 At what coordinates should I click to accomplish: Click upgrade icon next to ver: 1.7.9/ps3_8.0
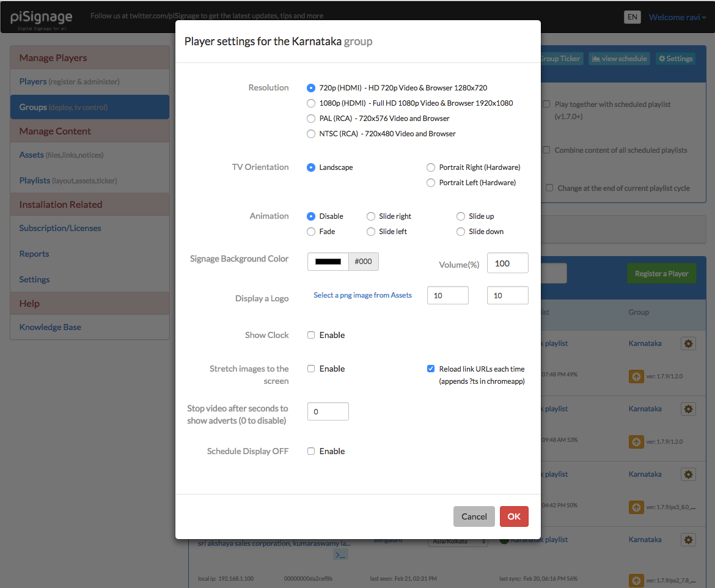click(x=636, y=507)
